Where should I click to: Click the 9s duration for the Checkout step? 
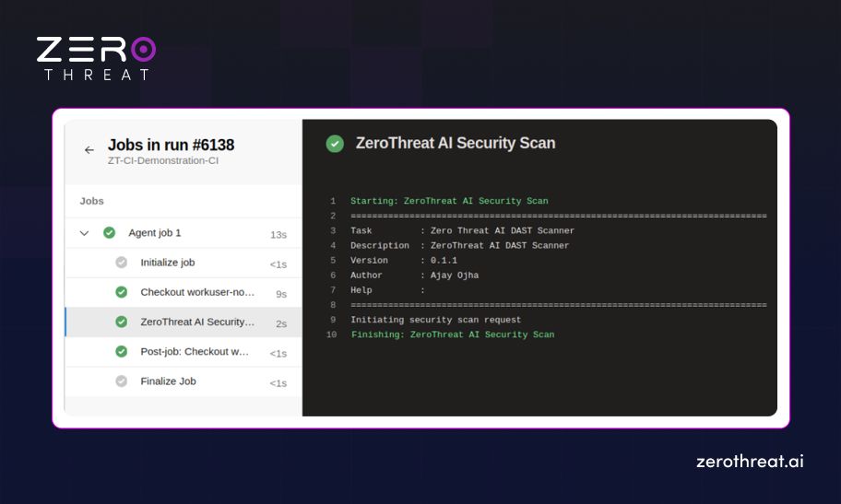281,294
